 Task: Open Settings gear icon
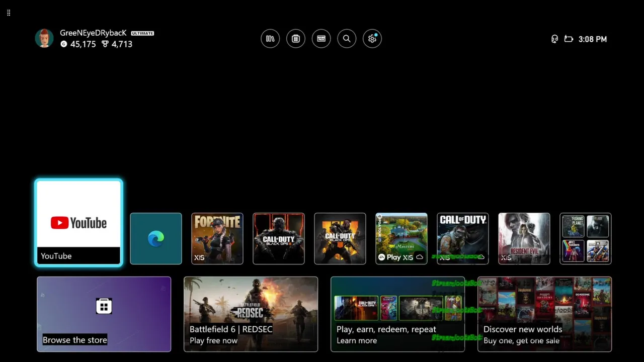tap(372, 39)
